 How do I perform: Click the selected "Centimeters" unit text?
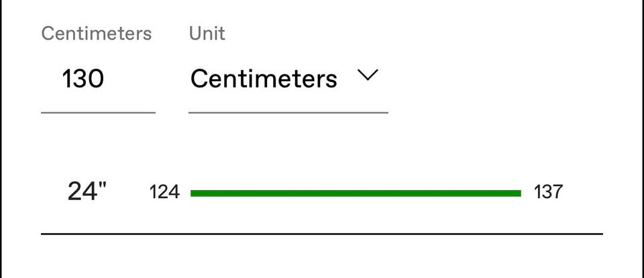click(264, 79)
